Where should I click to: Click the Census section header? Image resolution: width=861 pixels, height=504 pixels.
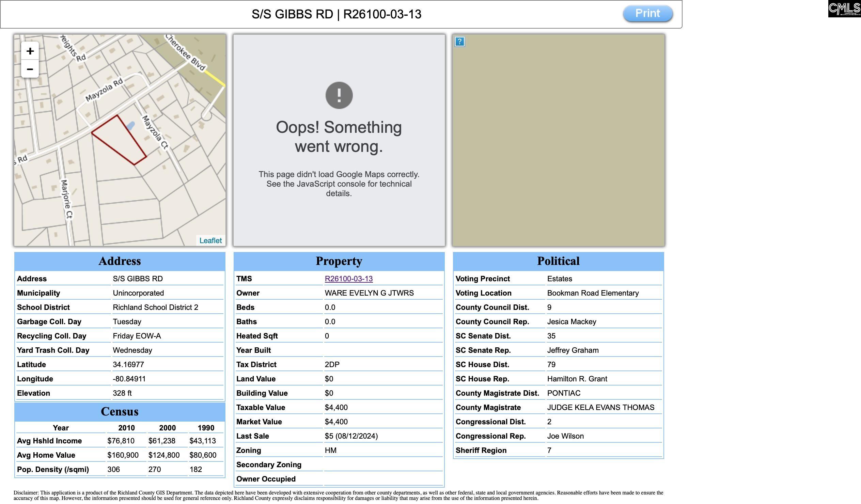click(120, 412)
